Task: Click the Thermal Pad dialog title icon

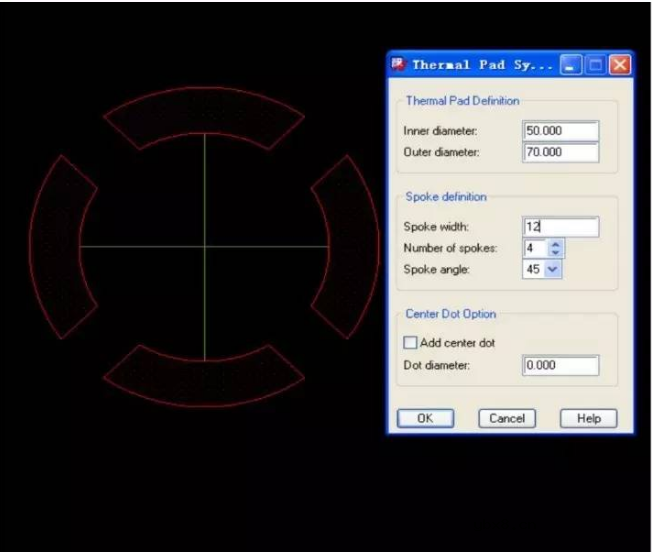Action: click(398, 66)
